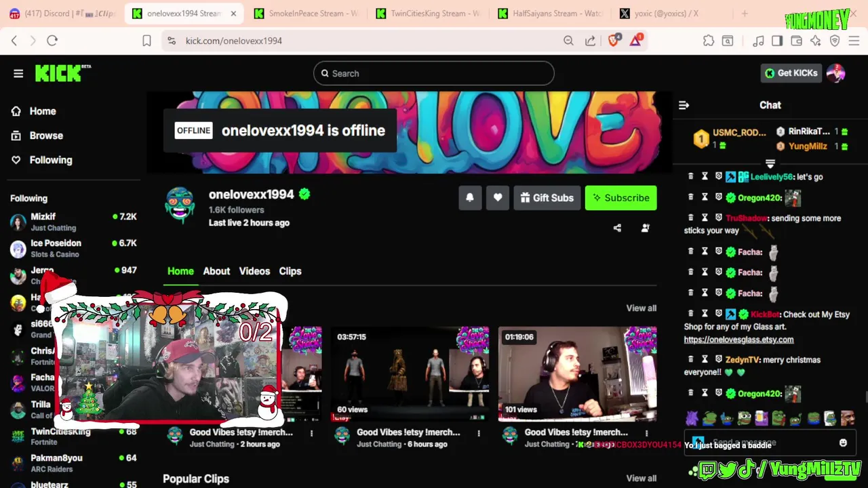Enable channel notifications with bell icon

tap(470, 198)
